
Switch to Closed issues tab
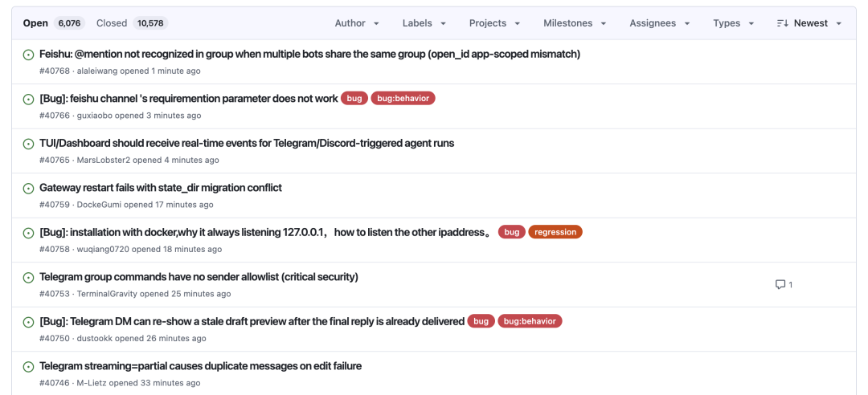pos(132,23)
